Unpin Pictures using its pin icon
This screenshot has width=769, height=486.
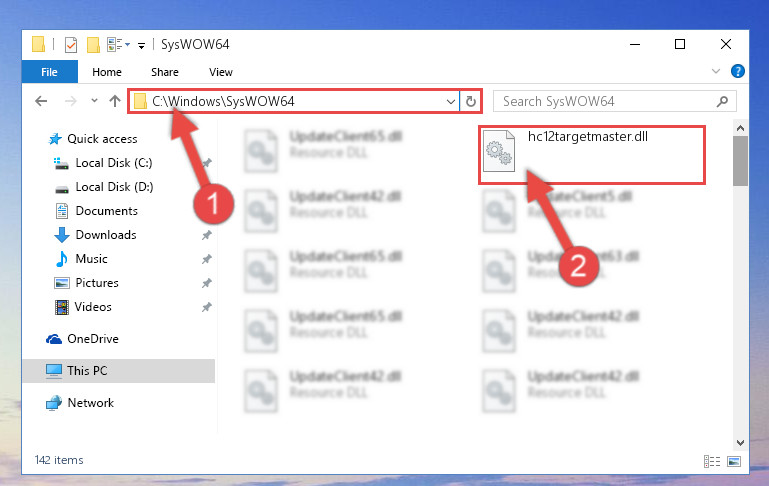206,283
